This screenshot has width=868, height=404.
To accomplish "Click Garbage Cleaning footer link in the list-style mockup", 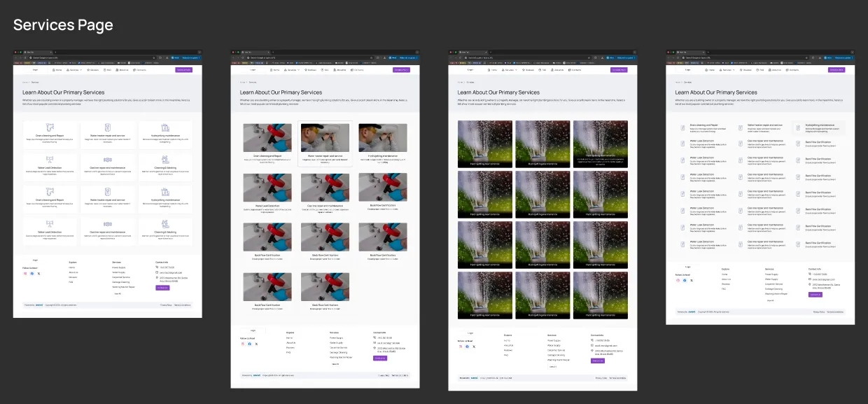I will tap(773, 288).
